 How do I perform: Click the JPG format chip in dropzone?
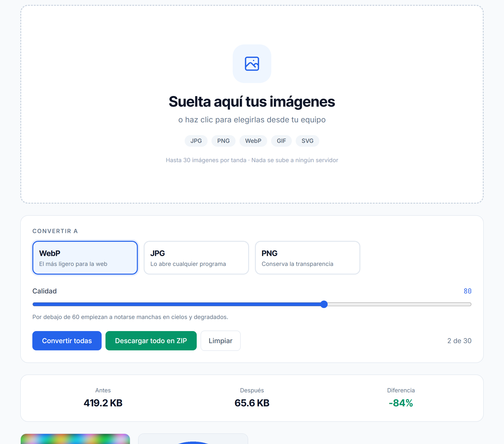click(196, 141)
